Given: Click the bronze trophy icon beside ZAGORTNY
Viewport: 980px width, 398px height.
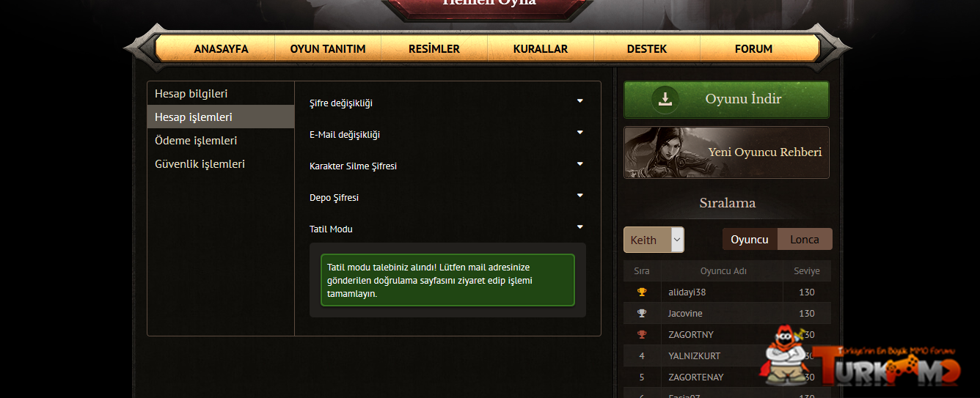Looking at the screenshot, I should pyautogui.click(x=642, y=335).
